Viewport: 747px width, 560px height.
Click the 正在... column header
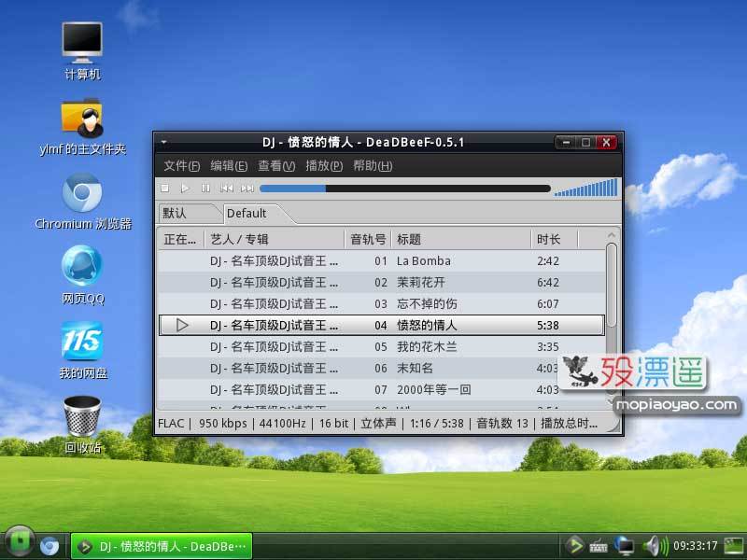tap(180, 239)
